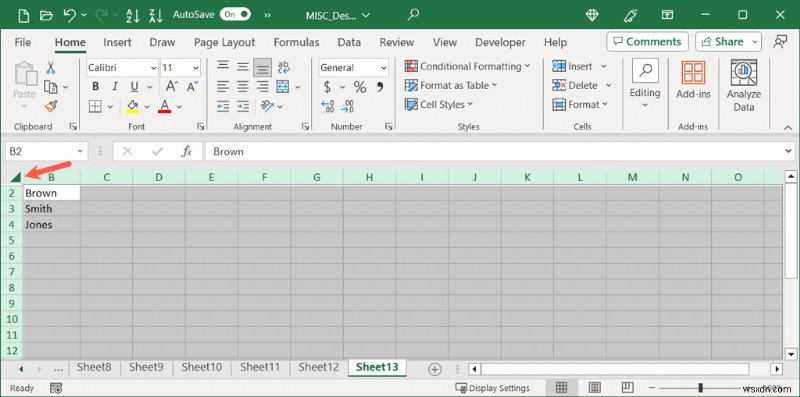This screenshot has height=397, width=800.
Task: Toggle top align for cells
Action: pyautogui.click(x=223, y=66)
